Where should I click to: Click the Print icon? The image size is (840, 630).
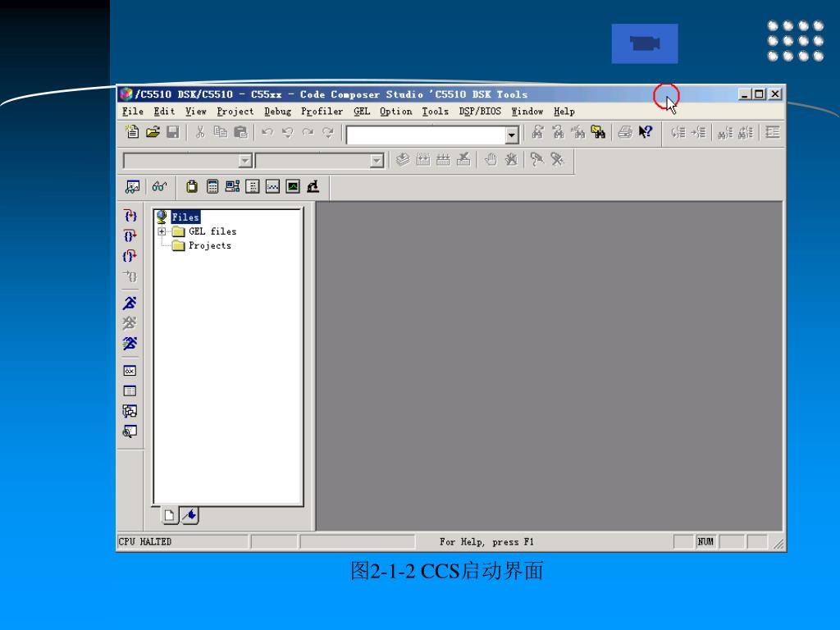(x=624, y=132)
